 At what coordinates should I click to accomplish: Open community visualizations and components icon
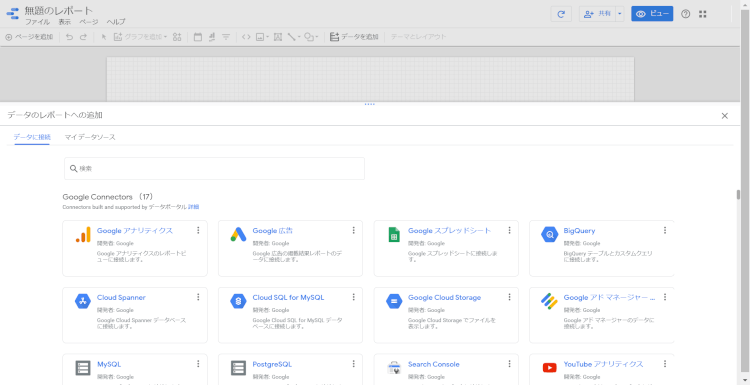177,37
